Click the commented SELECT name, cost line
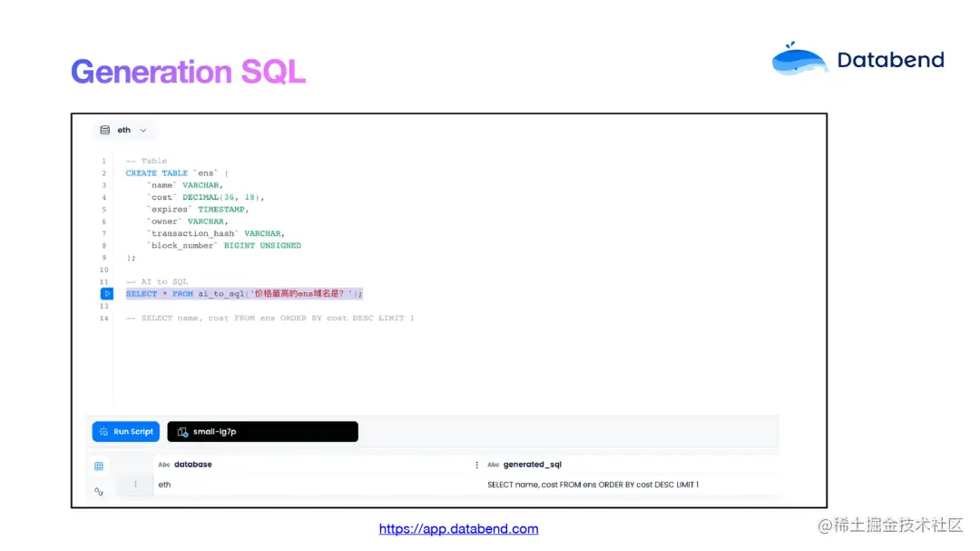 270,319
